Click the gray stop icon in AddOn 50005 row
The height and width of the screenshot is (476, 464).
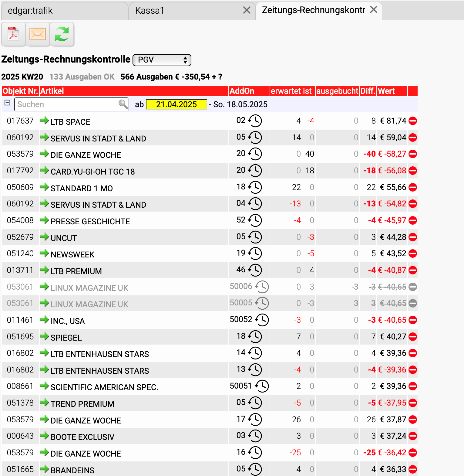[x=413, y=303]
